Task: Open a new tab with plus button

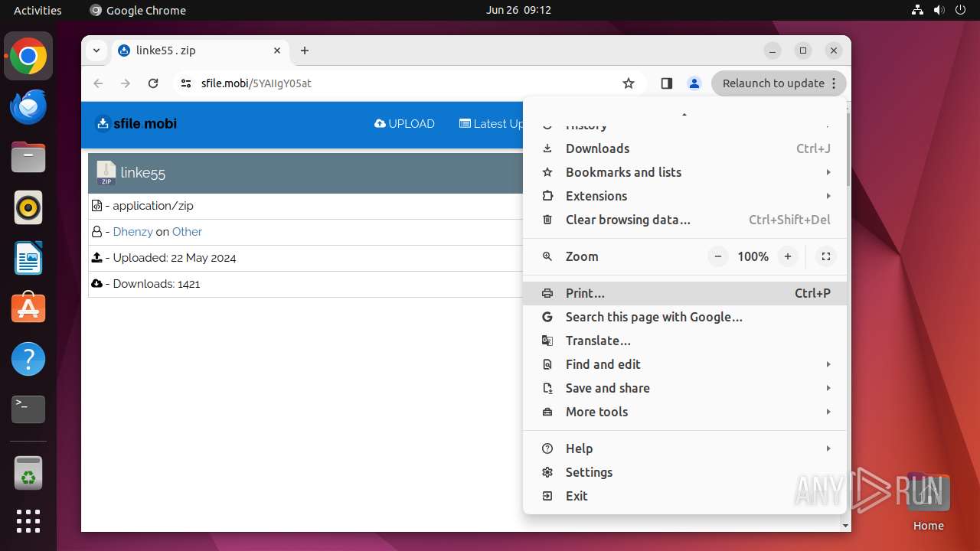Action: click(x=305, y=51)
